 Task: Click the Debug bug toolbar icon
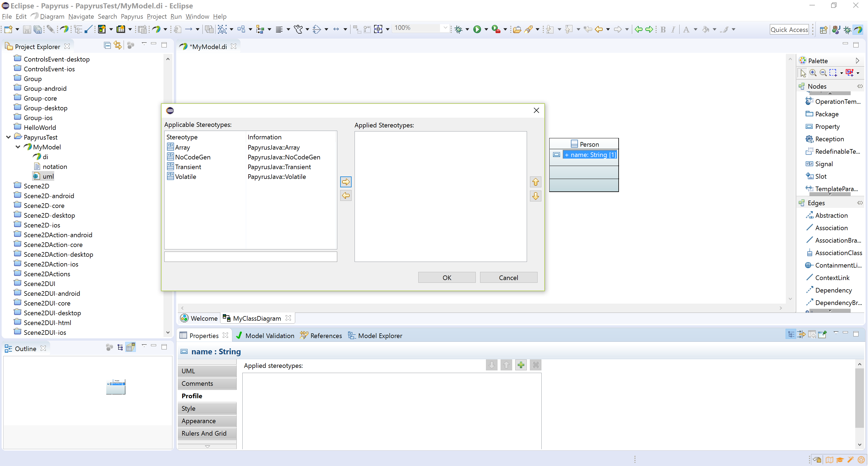458,29
